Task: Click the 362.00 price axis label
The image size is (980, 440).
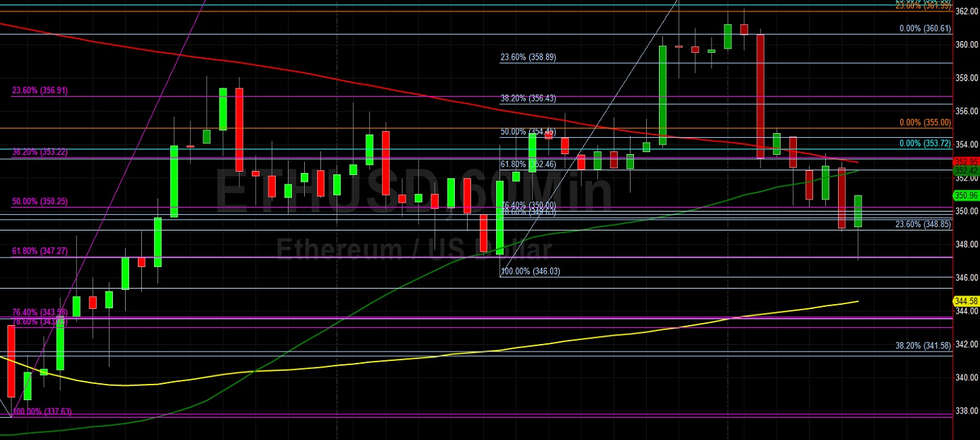Action: [x=967, y=11]
